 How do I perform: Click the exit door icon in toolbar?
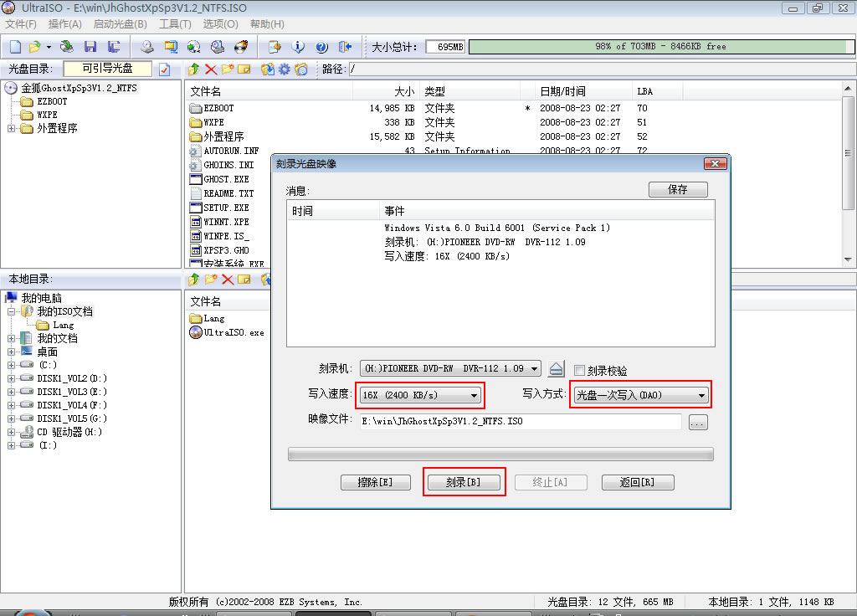pyautogui.click(x=345, y=47)
